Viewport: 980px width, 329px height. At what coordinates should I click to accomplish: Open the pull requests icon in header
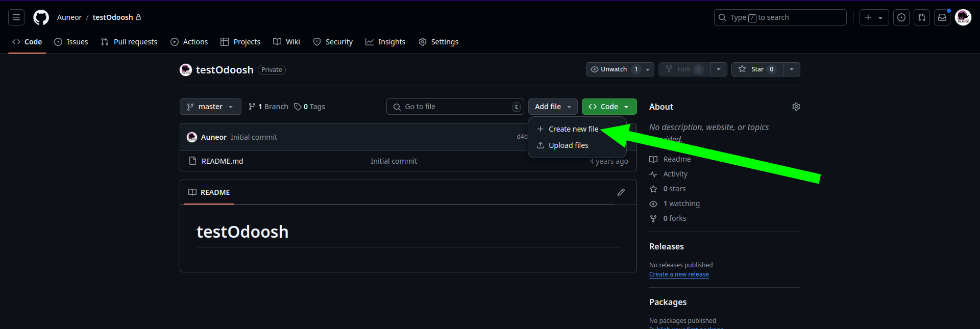(x=922, y=17)
